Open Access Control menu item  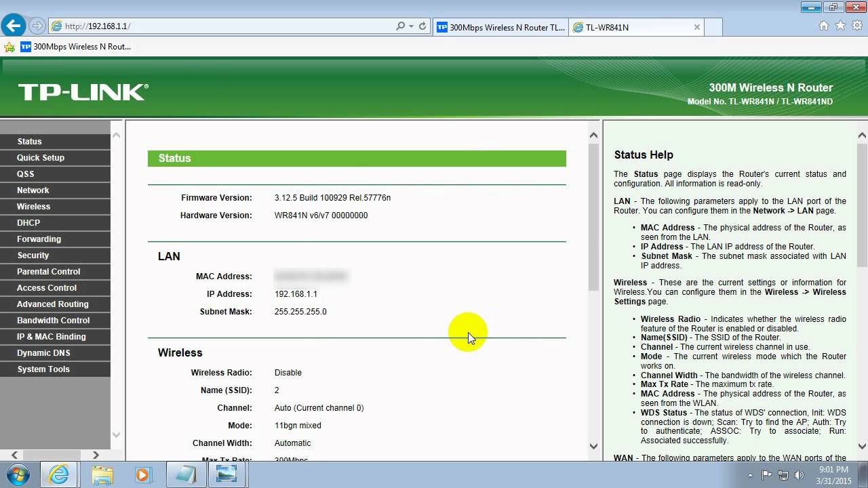click(x=55, y=287)
